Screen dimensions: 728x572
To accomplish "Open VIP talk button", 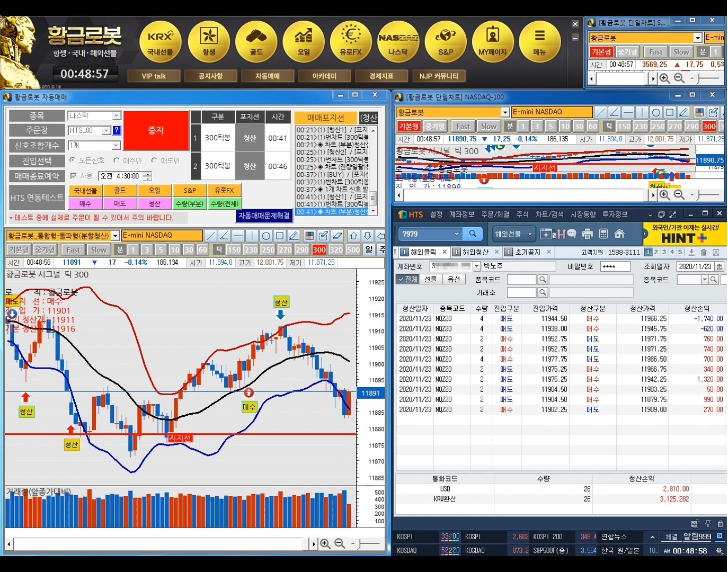I will point(154,76).
